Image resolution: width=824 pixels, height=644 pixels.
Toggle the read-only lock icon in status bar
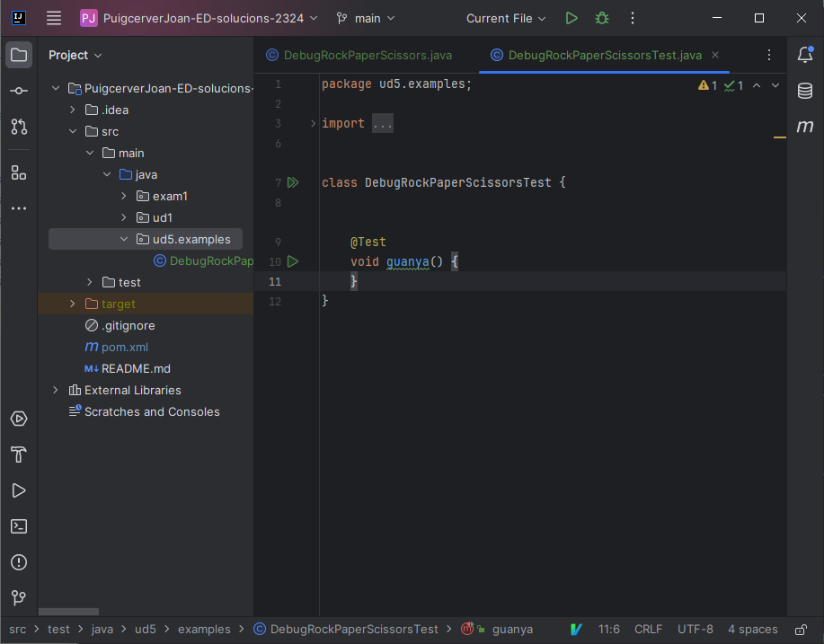pyautogui.click(x=799, y=630)
